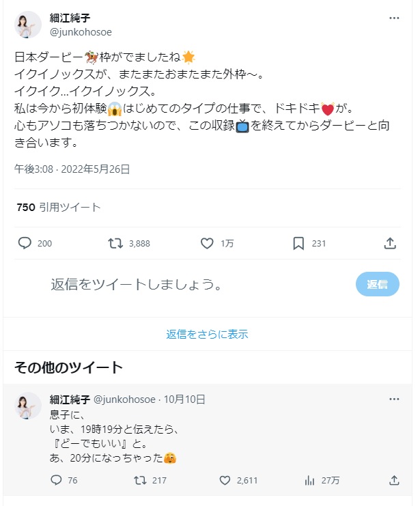Like the October 10 tweet
Screen dimensions: 420x506
click(224, 480)
